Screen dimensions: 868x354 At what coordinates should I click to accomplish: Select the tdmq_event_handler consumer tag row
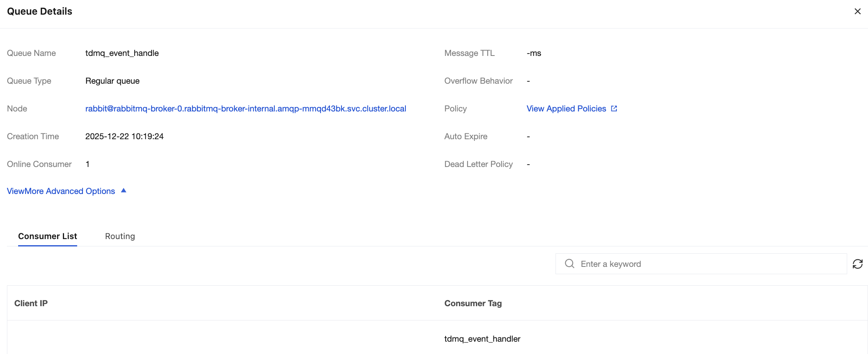(482, 339)
